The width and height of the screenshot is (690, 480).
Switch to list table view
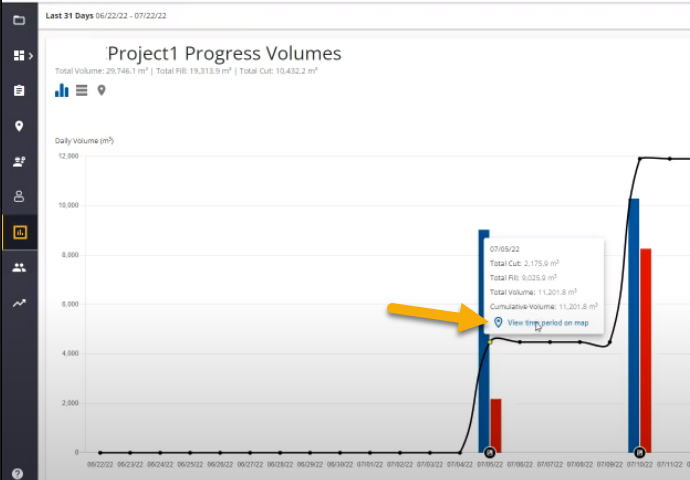point(81,91)
